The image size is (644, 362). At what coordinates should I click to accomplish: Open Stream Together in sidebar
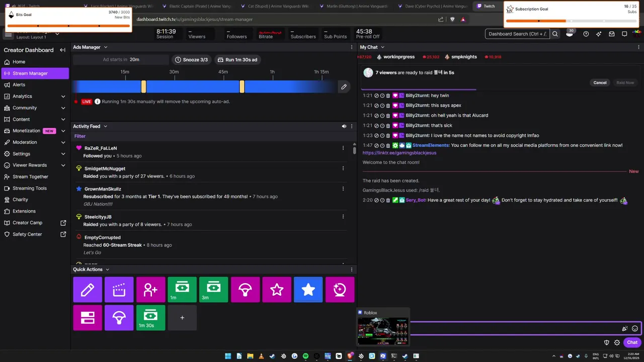coord(34,176)
